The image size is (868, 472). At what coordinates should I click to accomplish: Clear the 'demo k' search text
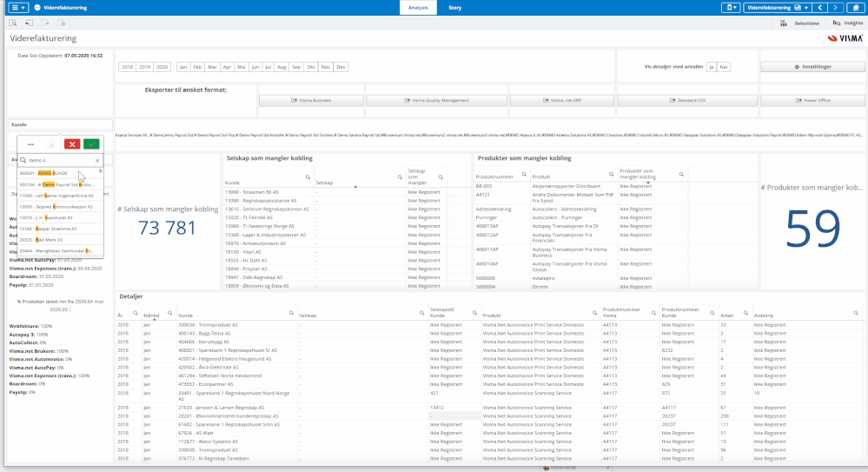point(97,161)
